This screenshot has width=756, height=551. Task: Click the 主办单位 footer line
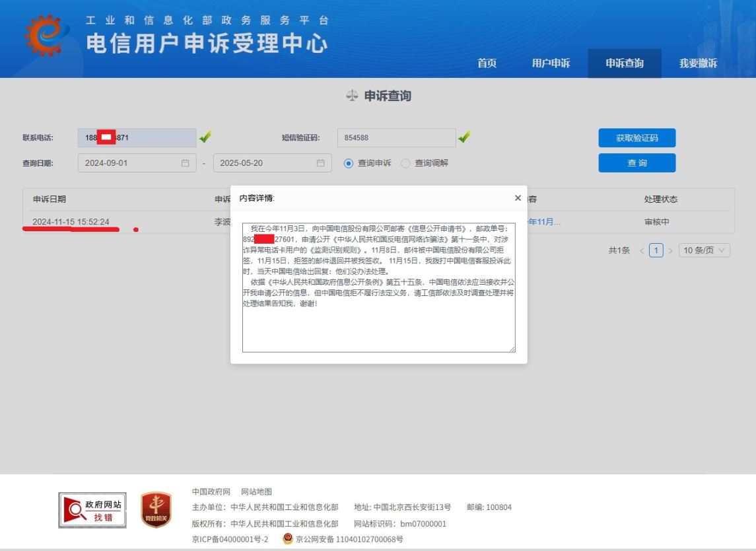pos(265,507)
